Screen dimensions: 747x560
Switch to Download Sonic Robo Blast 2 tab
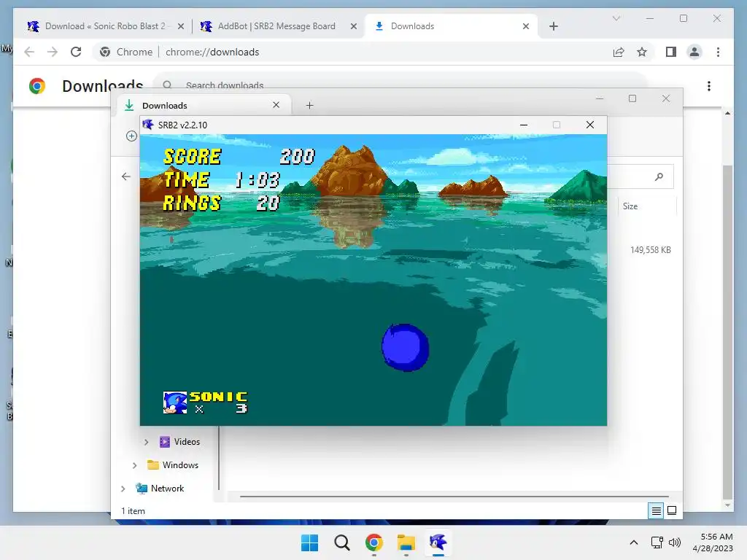pyautogui.click(x=105, y=26)
